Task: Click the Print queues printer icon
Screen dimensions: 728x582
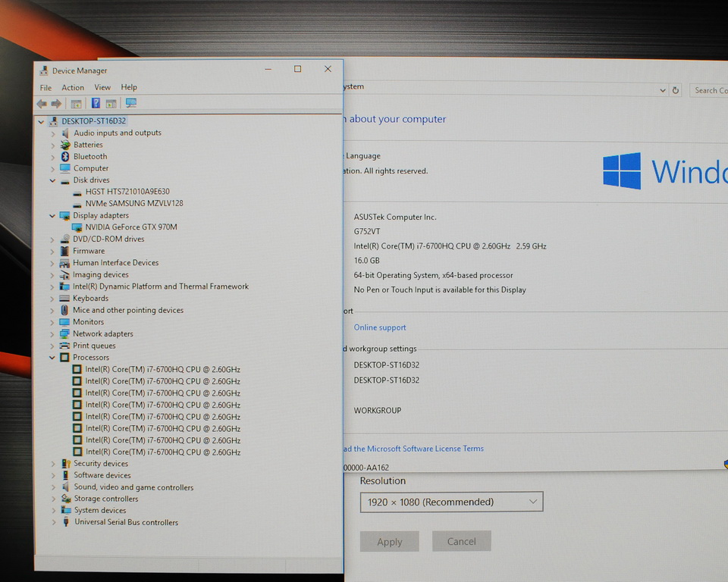Action: click(x=64, y=346)
